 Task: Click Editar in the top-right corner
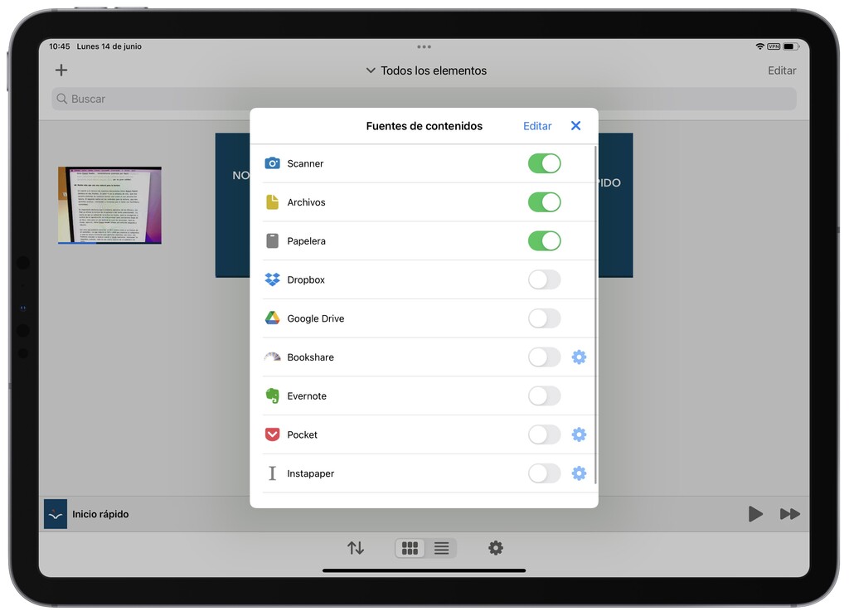pyautogui.click(x=781, y=70)
